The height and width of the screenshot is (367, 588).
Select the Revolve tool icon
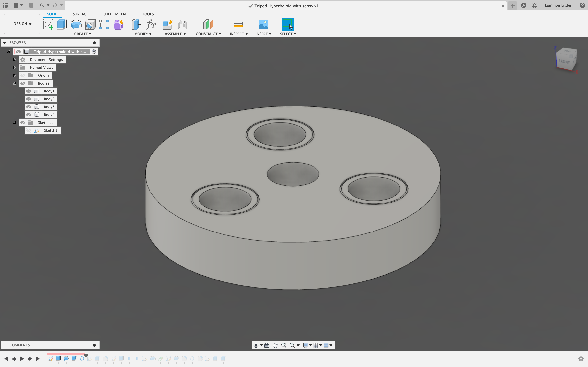coord(76,25)
